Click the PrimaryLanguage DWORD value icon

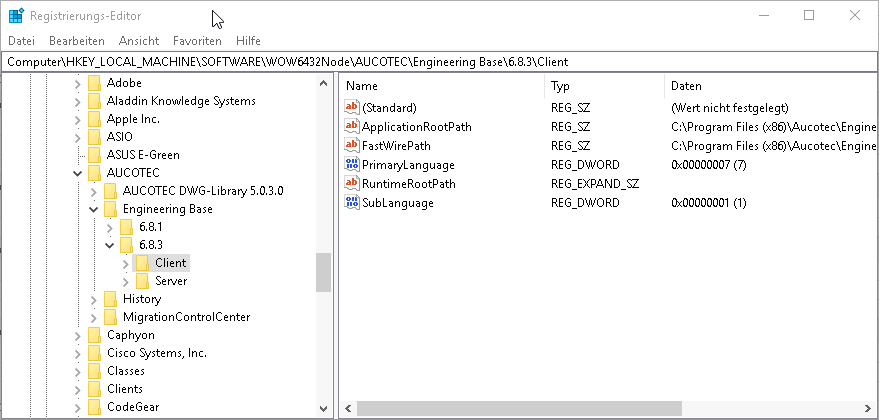pos(352,165)
